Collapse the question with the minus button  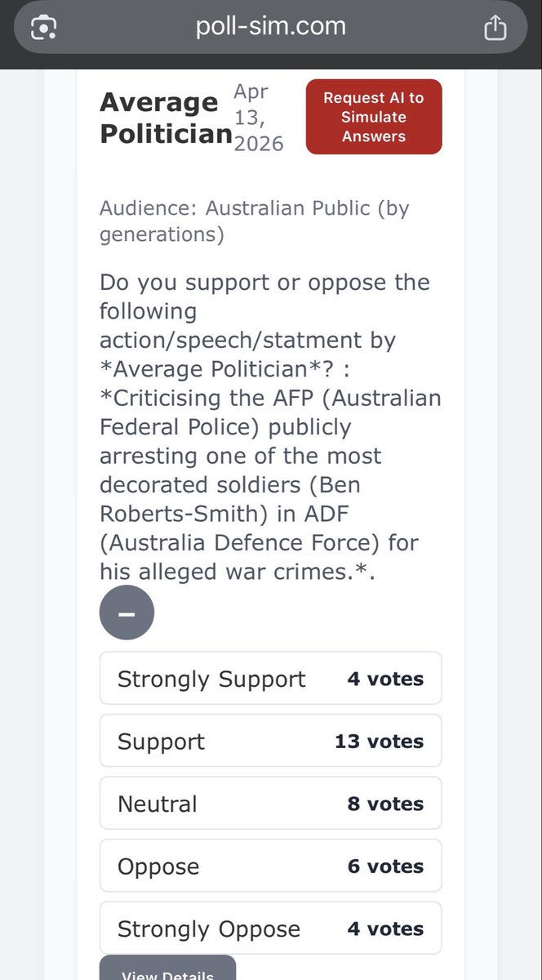pos(127,612)
